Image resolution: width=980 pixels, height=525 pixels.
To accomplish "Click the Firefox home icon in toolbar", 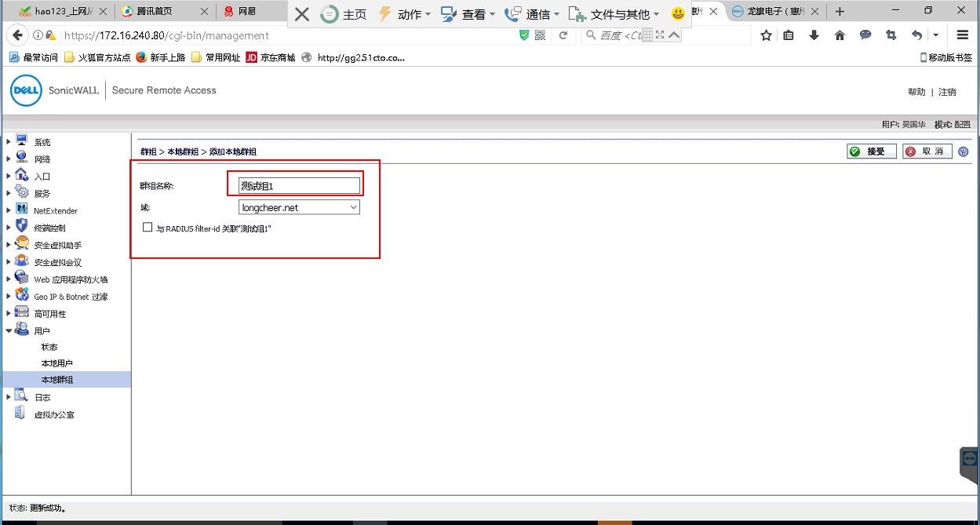I will 840,35.
